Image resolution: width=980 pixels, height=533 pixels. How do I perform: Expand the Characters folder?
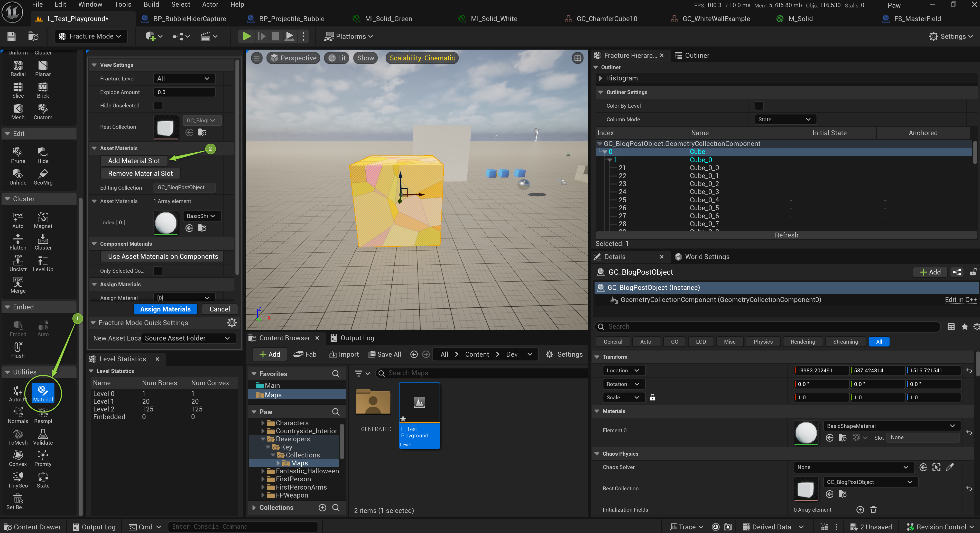tap(263, 423)
